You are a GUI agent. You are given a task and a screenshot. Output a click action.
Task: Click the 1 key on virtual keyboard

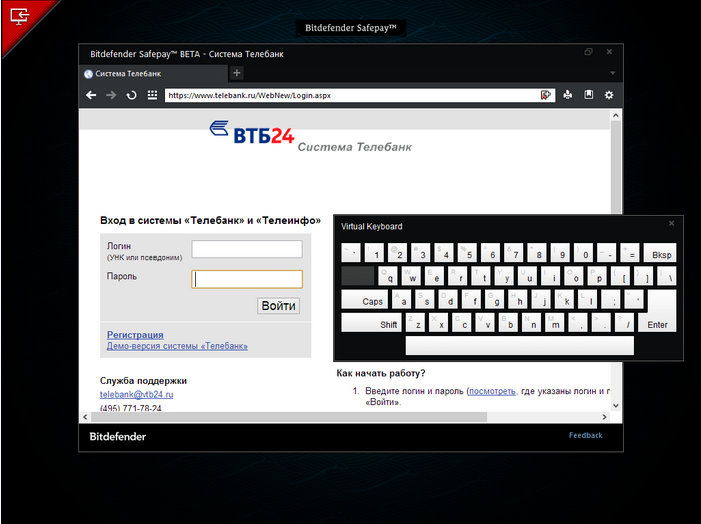[x=374, y=253]
